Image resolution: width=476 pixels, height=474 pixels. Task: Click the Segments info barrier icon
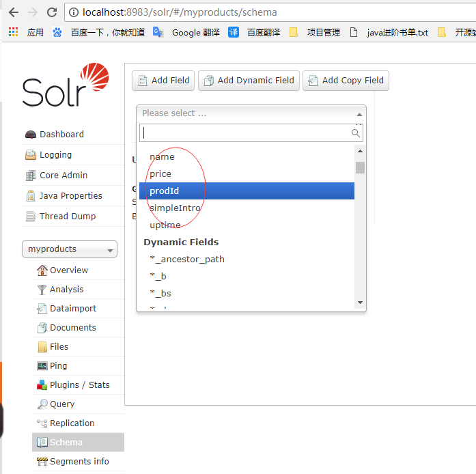(x=42, y=462)
